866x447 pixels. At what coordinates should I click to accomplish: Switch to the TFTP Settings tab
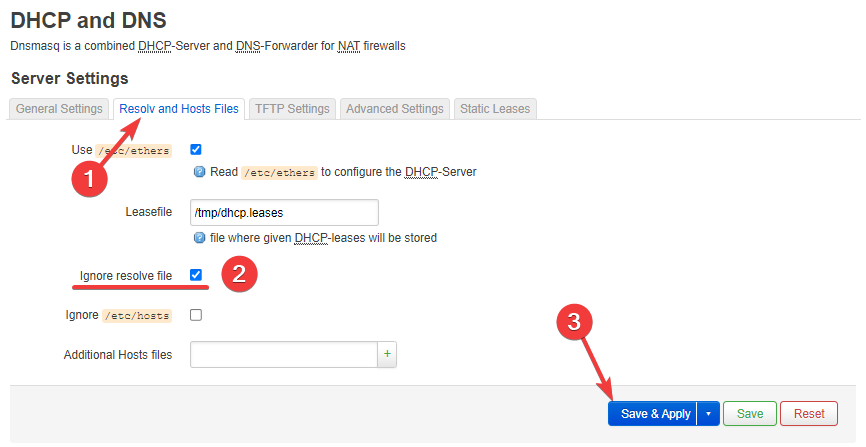click(x=291, y=109)
